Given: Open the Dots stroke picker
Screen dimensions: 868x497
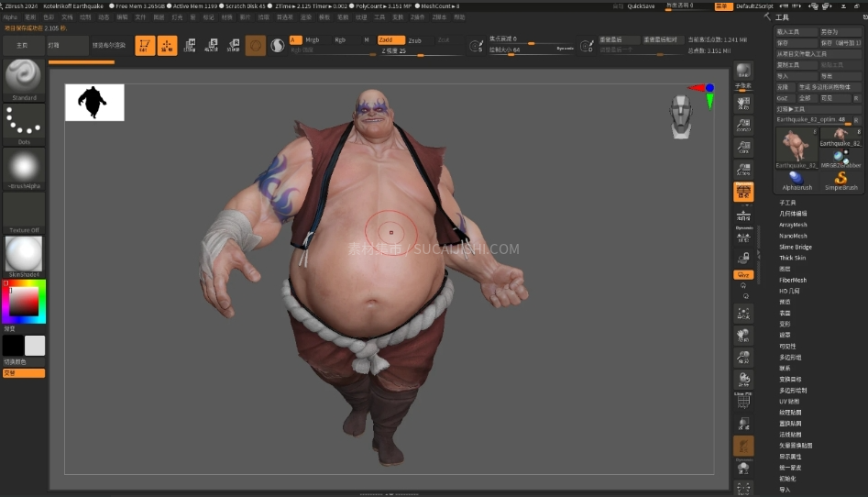Looking at the screenshot, I should point(24,120).
